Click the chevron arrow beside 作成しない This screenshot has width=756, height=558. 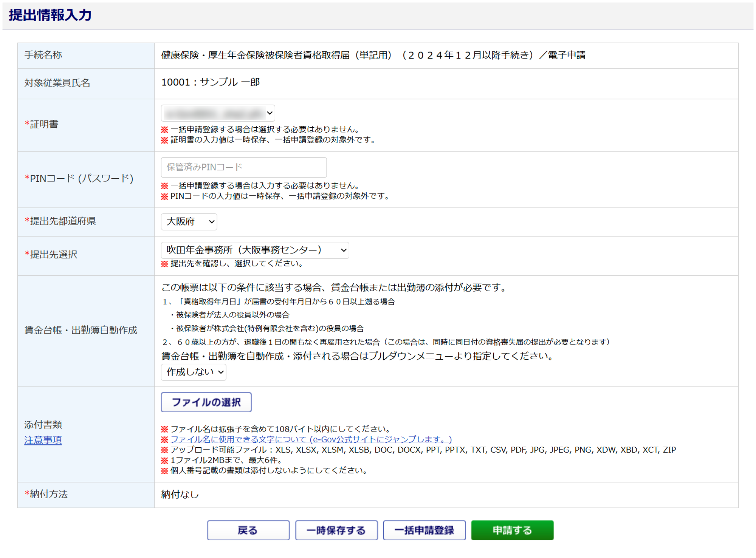point(221,372)
